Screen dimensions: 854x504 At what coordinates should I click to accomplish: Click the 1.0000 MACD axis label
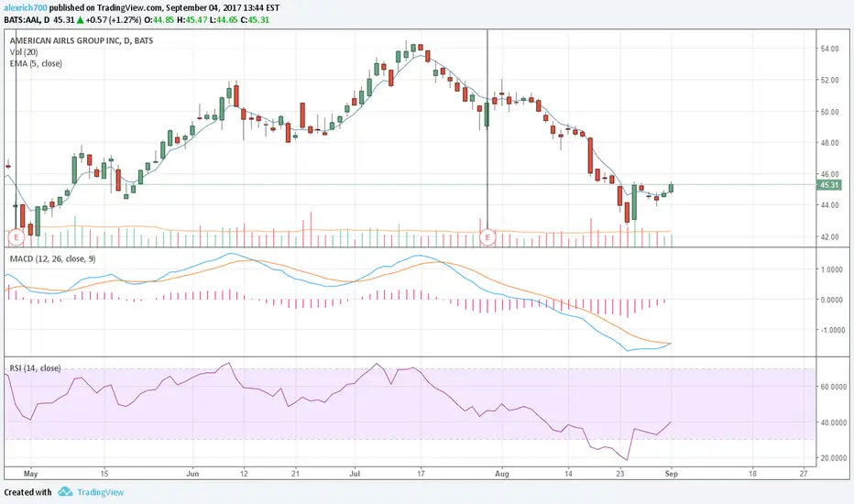tap(832, 269)
